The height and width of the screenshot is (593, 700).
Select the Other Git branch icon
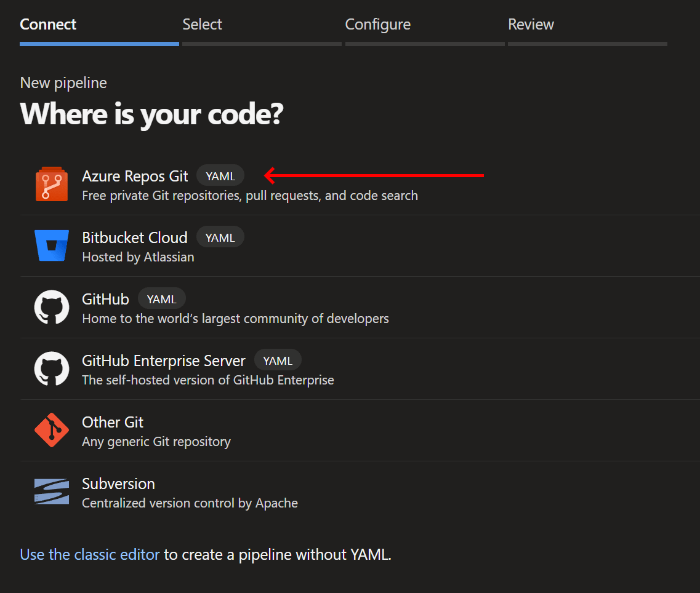click(51, 430)
